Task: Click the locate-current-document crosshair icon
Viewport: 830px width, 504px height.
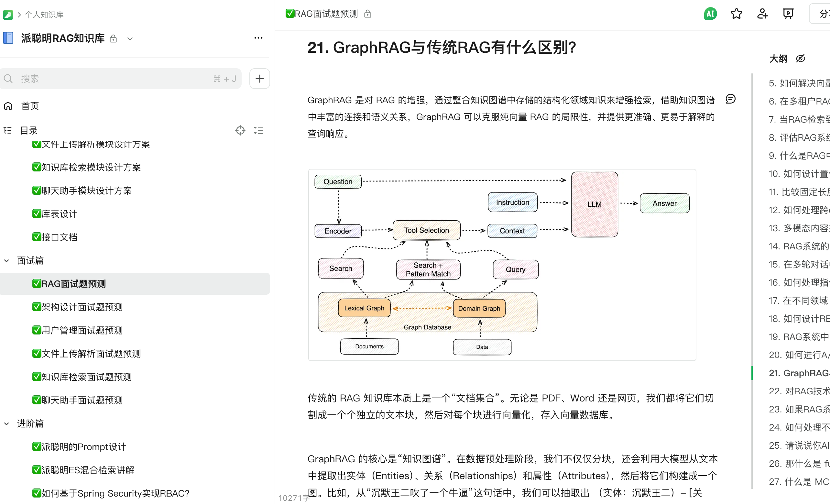Action: tap(241, 130)
